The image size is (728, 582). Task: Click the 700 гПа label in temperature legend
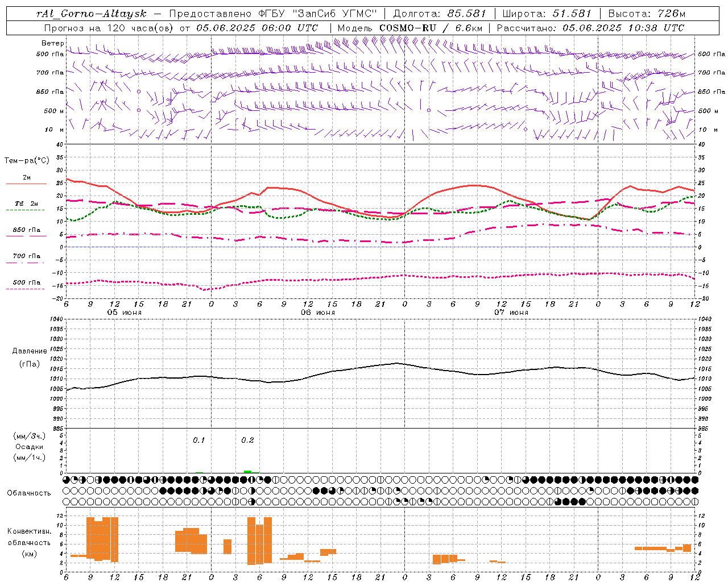pyautogui.click(x=26, y=256)
